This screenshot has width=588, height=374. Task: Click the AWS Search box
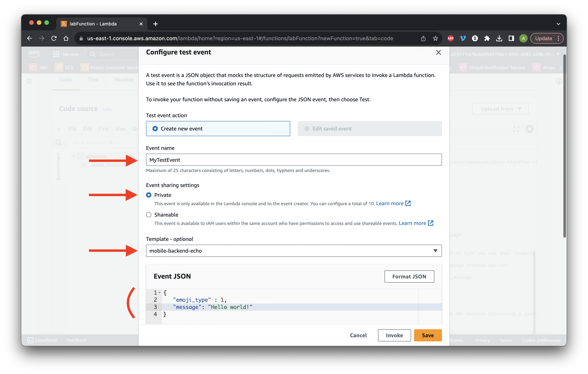112,54
